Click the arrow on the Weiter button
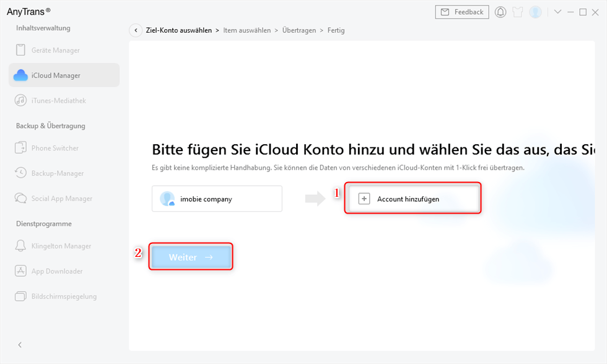The width and height of the screenshot is (607, 364). click(209, 257)
